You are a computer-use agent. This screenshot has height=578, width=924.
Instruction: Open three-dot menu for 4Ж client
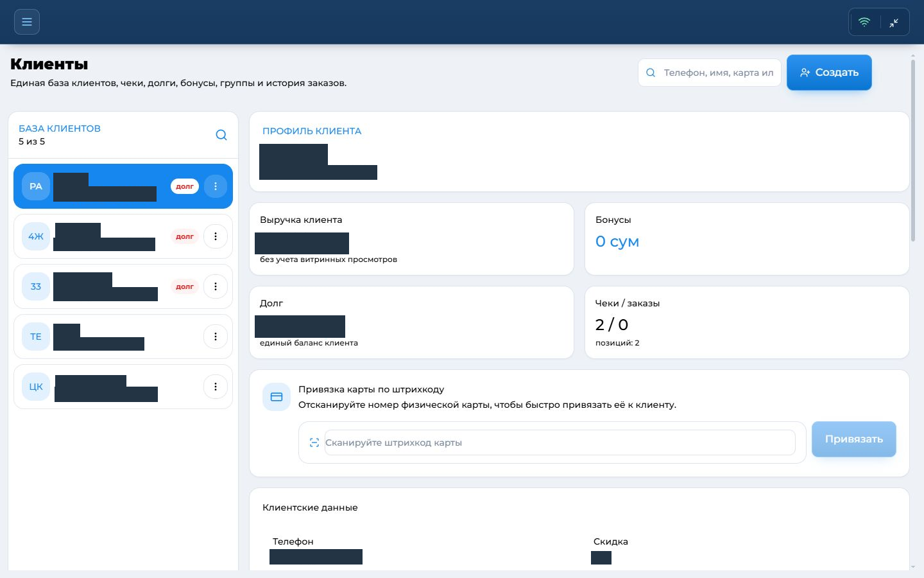pyautogui.click(x=216, y=236)
